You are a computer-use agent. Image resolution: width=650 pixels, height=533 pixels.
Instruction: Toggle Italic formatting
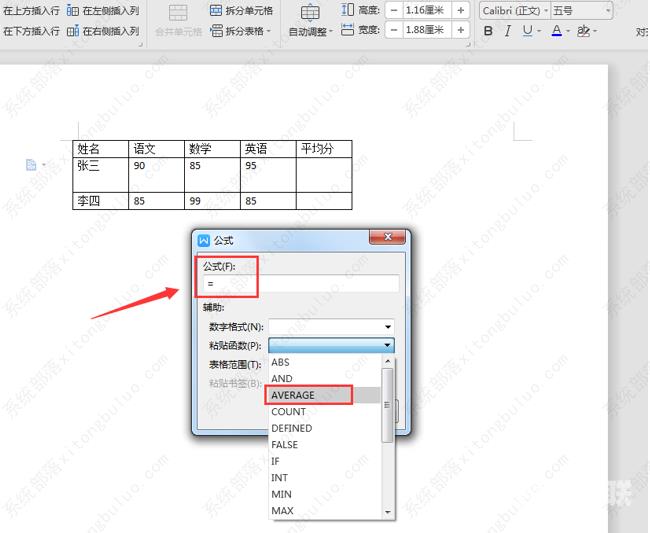tap(508, 31)
